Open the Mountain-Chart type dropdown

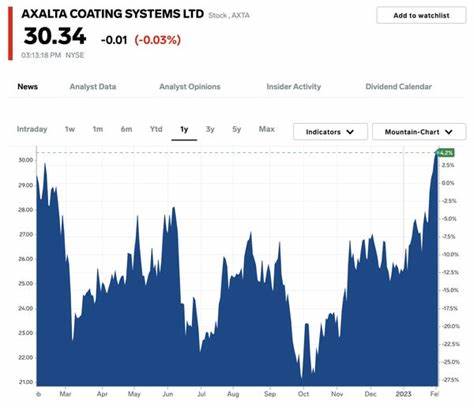pyautogui.click(x=419, y=132)
